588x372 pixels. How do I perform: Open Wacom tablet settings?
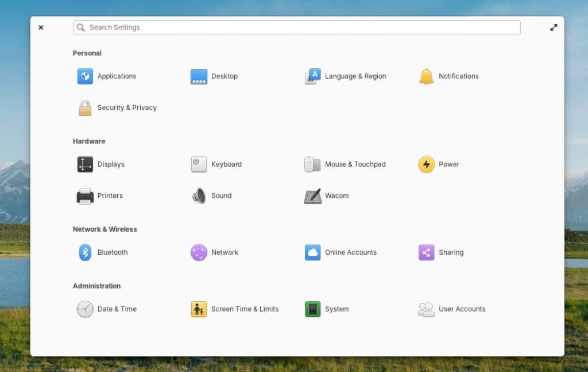click(326, 195)
